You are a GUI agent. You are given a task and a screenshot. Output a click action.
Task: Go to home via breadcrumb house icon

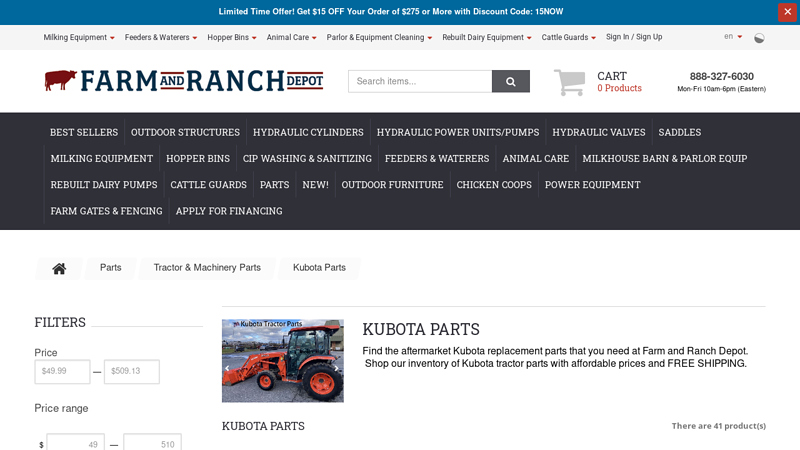(x=59, y=268)
